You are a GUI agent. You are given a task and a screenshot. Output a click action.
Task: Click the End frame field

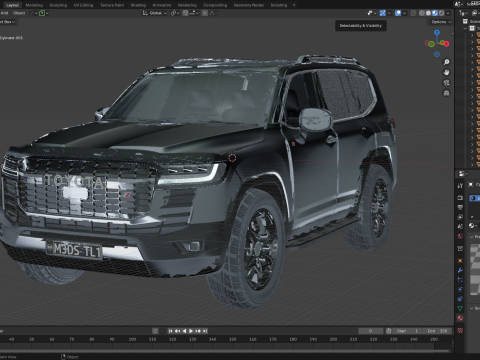coord(437,331)
